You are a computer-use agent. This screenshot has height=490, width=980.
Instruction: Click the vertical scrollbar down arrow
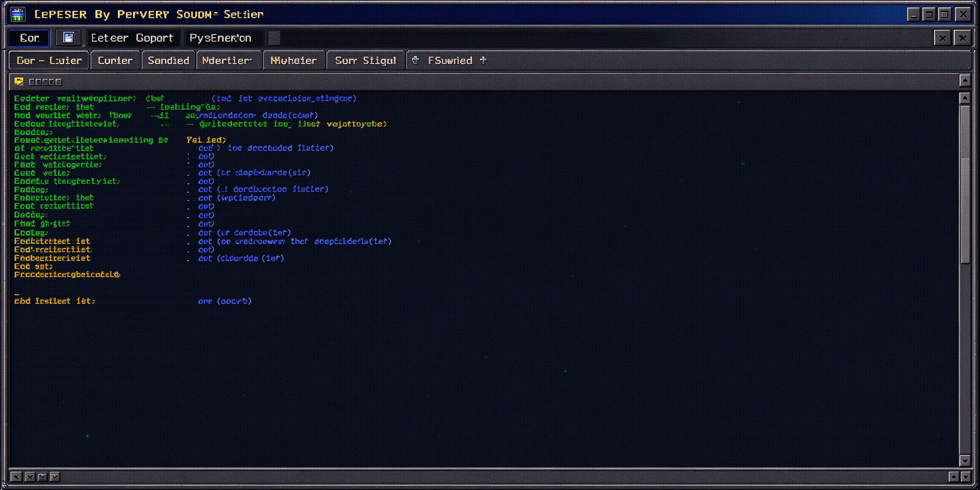965,461
